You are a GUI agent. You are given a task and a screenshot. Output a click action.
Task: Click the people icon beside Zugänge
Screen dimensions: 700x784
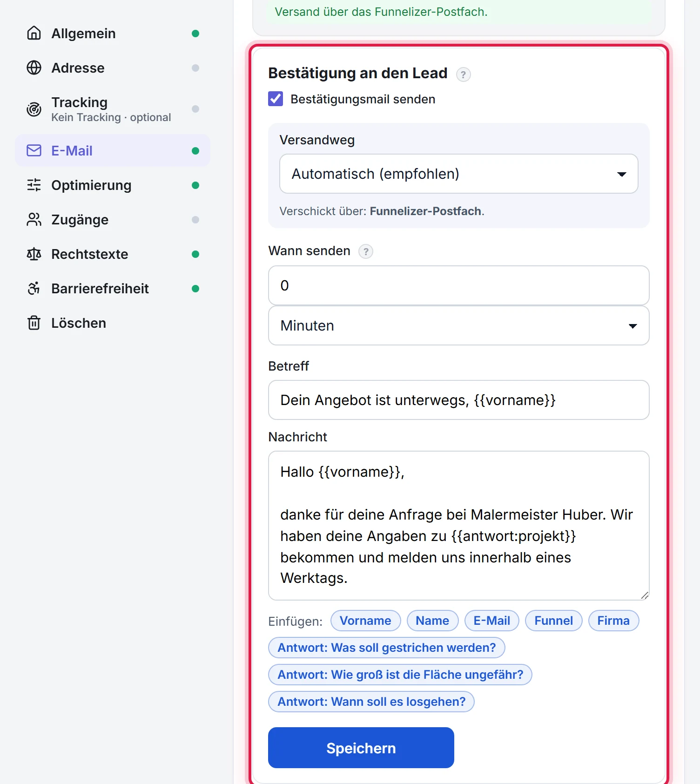tap(34, 219)
